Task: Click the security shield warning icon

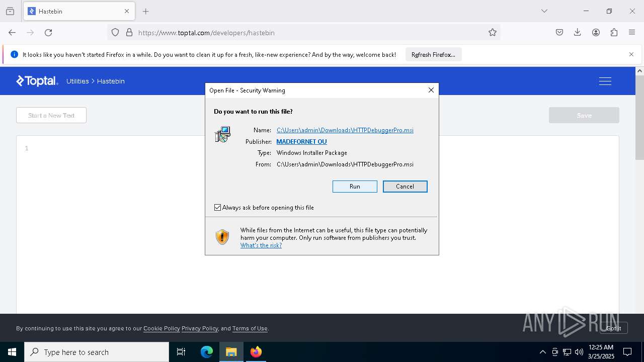Action: (x=222, y=237)
